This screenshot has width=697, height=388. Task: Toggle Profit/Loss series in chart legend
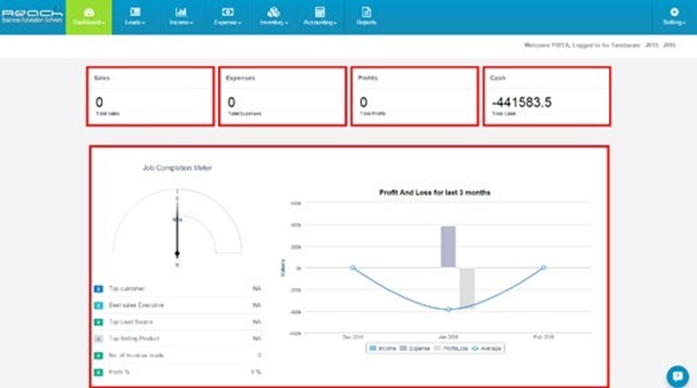pos(451,348)
